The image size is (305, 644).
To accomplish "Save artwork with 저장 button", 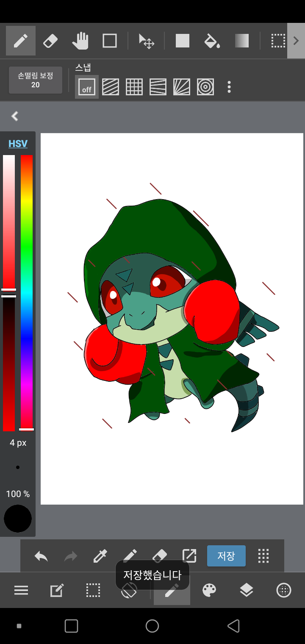I will [226, 556].
